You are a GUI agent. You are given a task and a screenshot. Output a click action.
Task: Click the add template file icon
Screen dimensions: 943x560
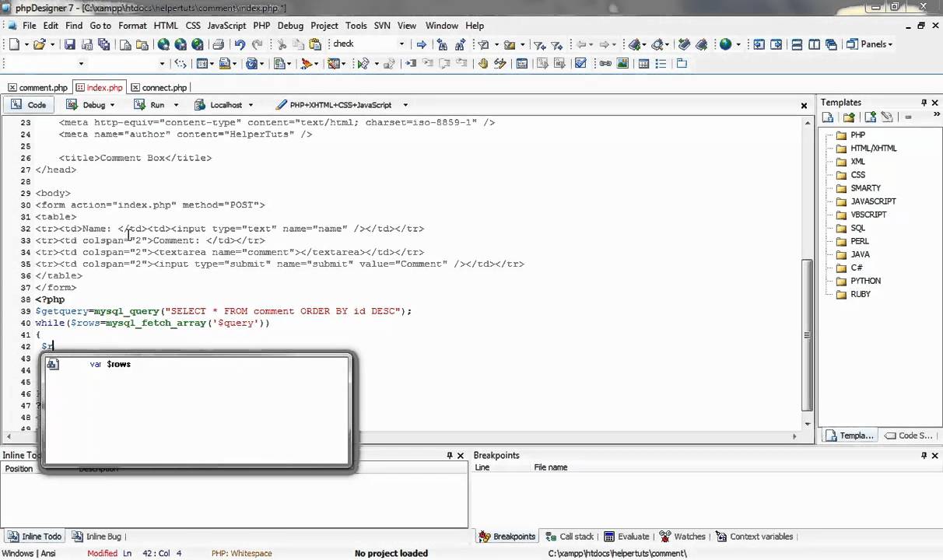point(870,117)
